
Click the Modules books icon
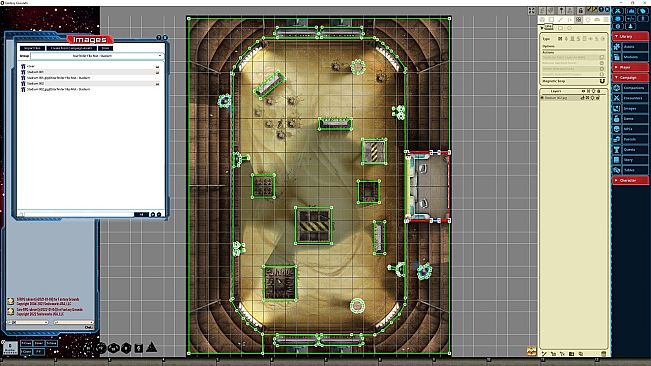click(617, 57)
